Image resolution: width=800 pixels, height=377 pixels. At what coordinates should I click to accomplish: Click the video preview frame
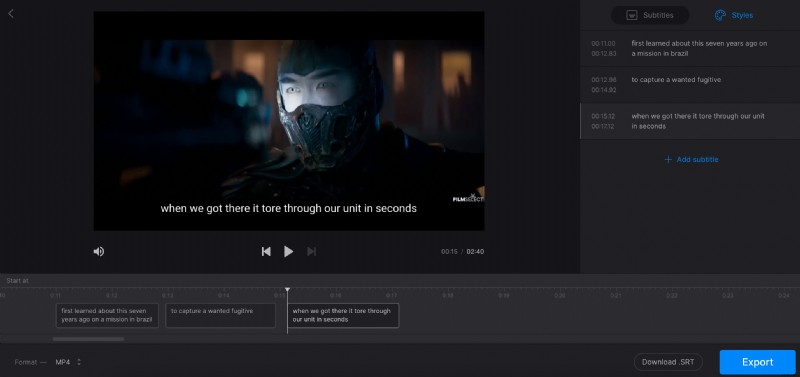point(289,121)
